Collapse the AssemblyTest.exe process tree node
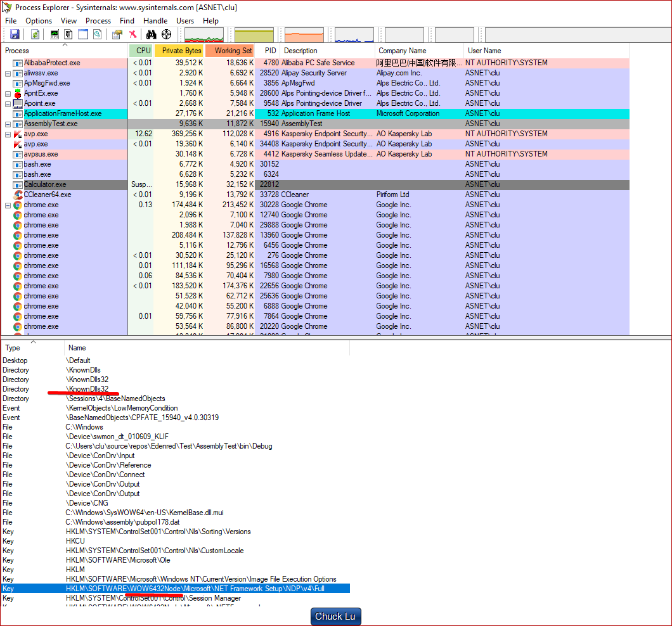 point(8,124)
